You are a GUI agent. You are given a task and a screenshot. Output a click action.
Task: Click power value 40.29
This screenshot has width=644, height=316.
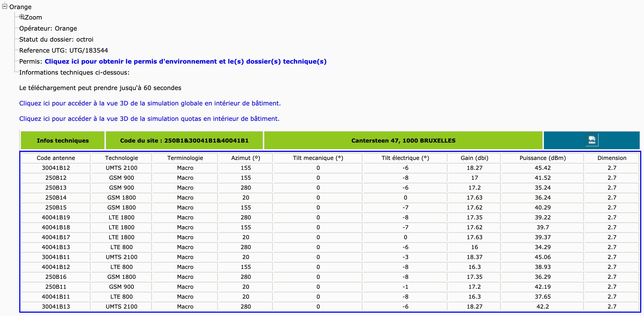543,208
